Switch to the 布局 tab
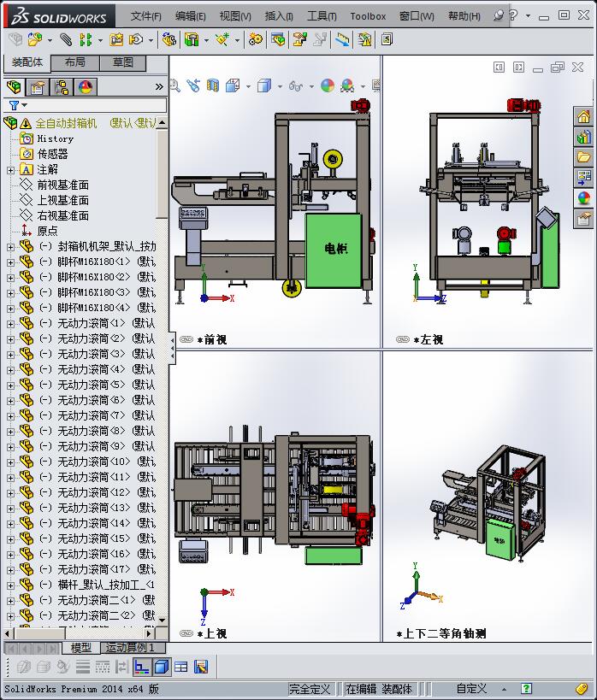Image resolution: width=597 pixels, height=700 pixels. tap(75, 62)
